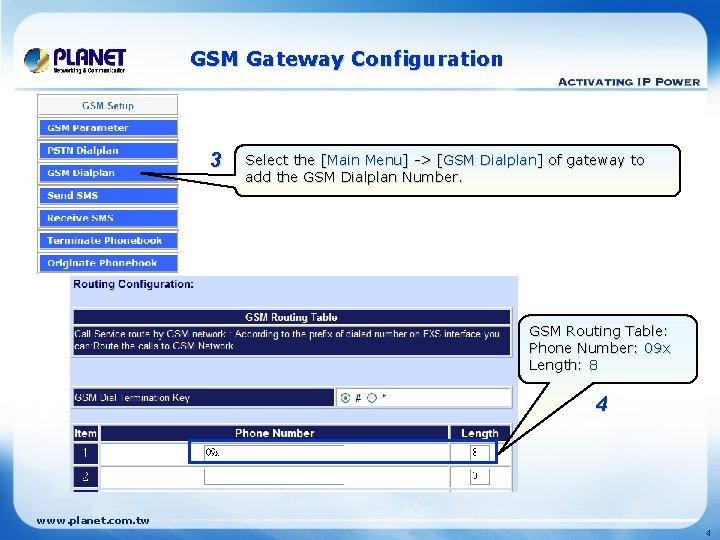Click the Item column header
This screenshot has height=540, width=720.
(x=85, y=433)
